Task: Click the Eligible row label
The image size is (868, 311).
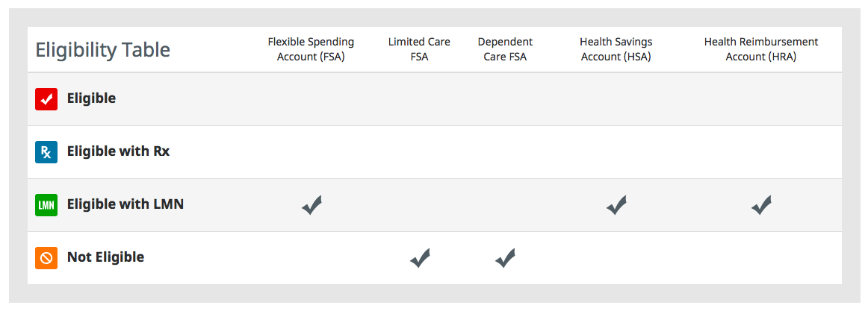Action: click(91, 98)
